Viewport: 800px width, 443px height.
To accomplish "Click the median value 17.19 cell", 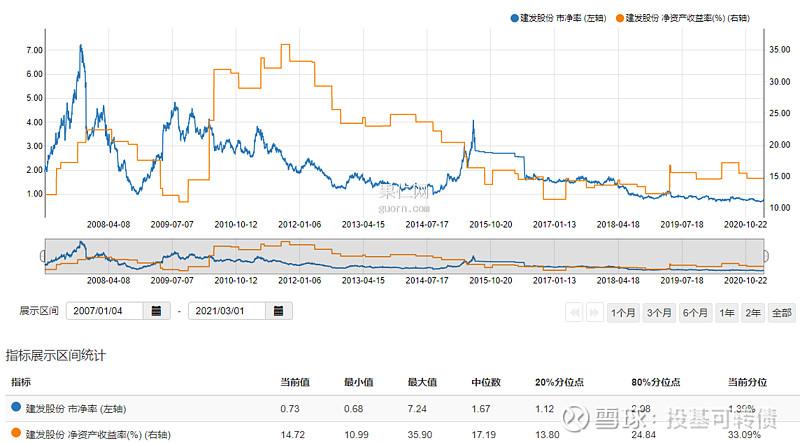I will pyautogui.click(x=483, y=435).
